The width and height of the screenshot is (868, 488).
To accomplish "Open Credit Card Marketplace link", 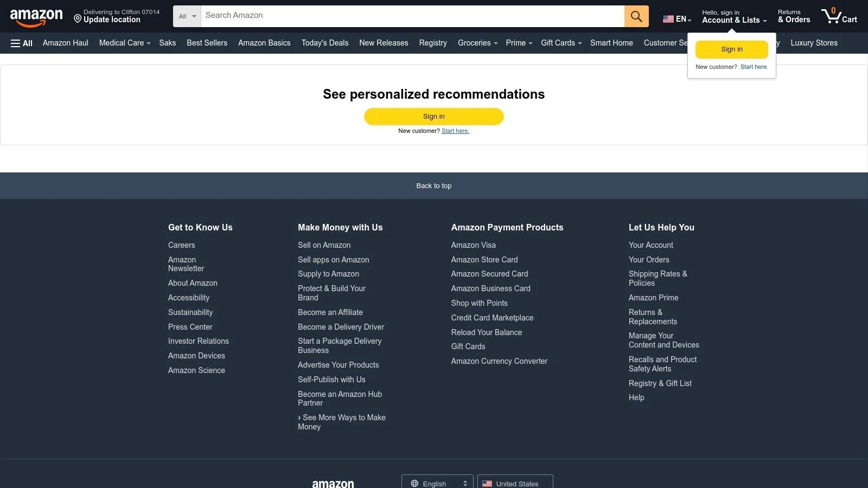I will [x=492, y=318].
